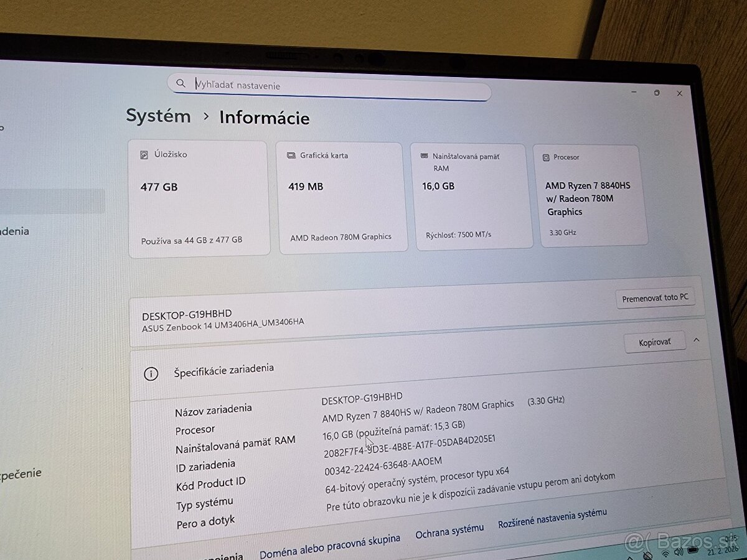Click the info icon beside Špecifikácie zariadenia

click(x=151, y=374)
